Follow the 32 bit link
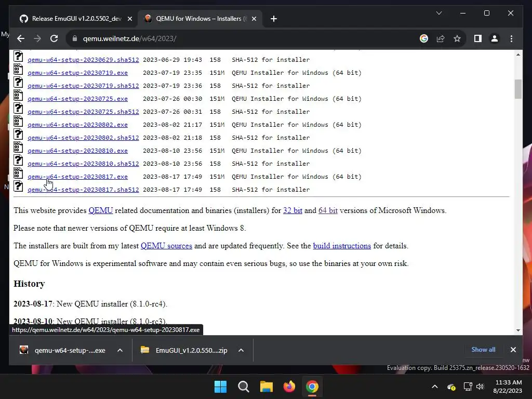The width and height of the screenshot is (532, 399). (x=292, y=210)
